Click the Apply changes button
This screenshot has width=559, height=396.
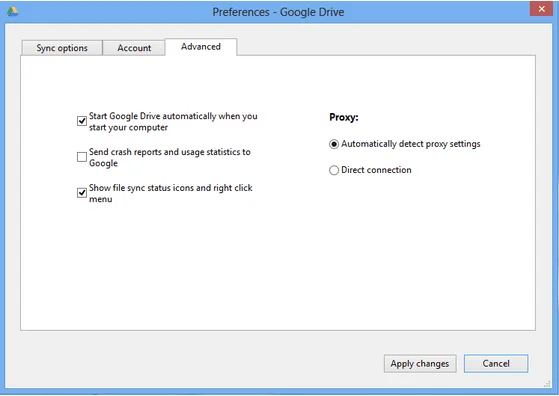[x=420, y=364]
